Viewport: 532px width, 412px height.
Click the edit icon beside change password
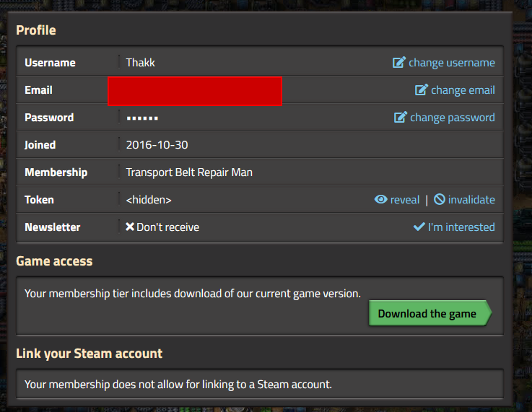point(401,118)
